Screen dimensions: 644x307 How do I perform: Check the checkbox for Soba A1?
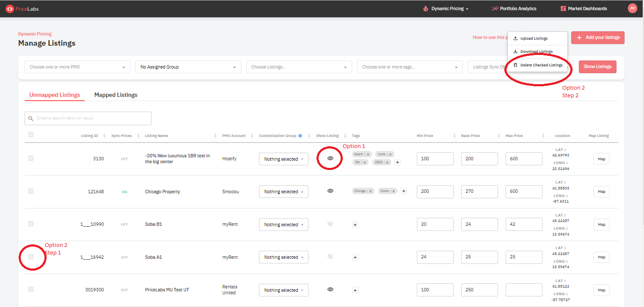pos(31,257)
